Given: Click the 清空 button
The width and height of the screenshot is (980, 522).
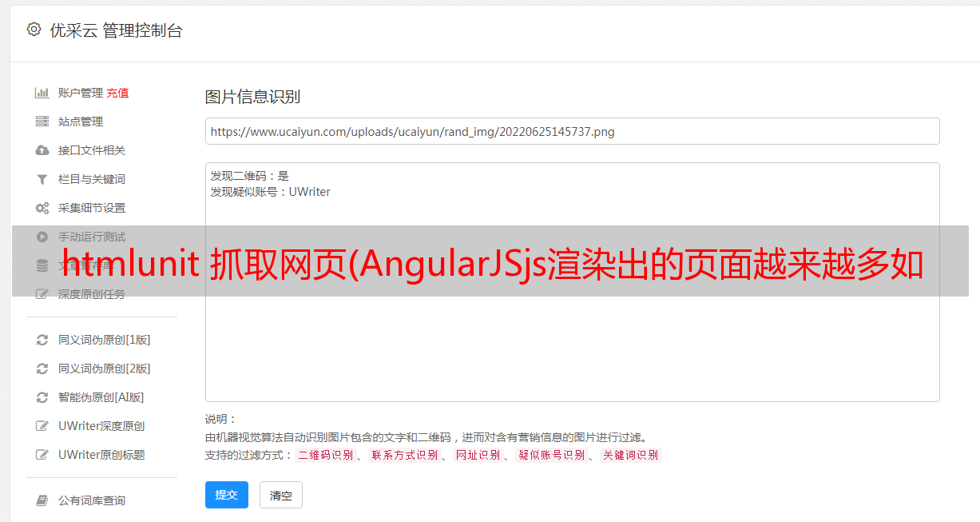Looking at the screenshot, I should [281, 495].
